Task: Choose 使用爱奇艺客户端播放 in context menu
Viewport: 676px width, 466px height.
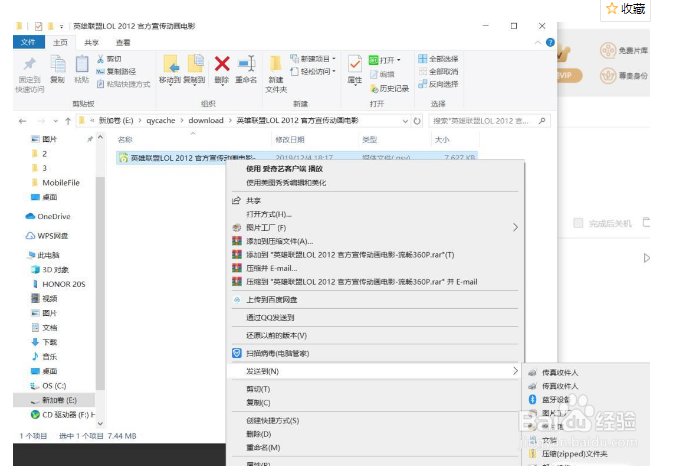Action: 285,169
